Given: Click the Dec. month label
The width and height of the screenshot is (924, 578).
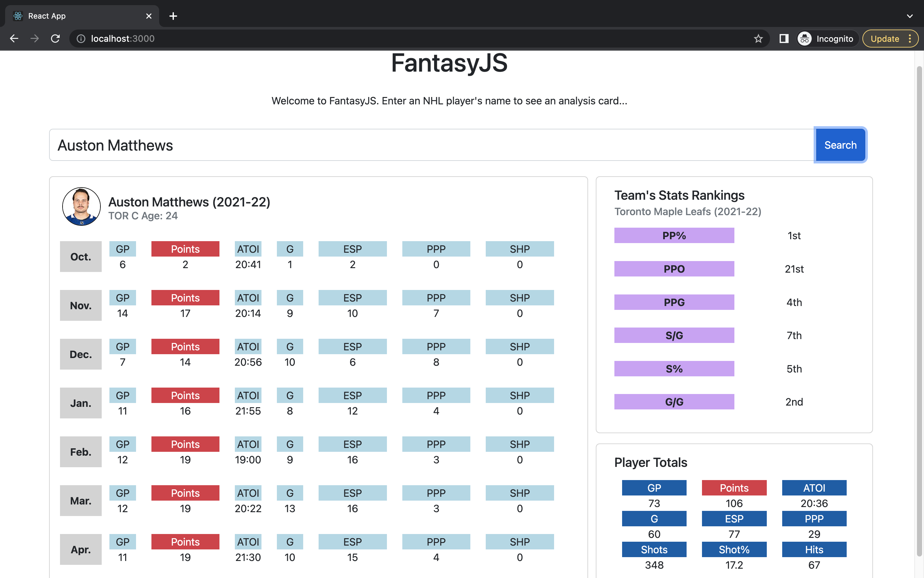Looking at the screenshot, I should coord(81,355).
